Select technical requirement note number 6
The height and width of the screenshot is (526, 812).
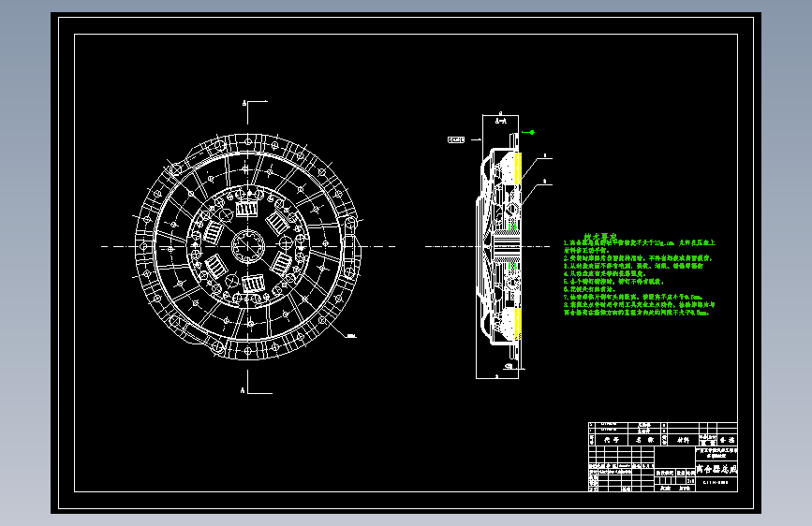click(x=589, y=289)
